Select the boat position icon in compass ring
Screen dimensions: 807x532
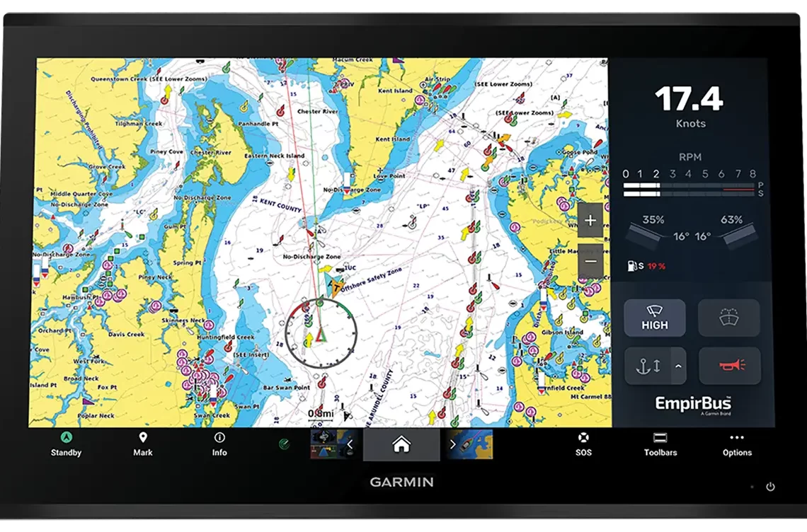point(321,335)
